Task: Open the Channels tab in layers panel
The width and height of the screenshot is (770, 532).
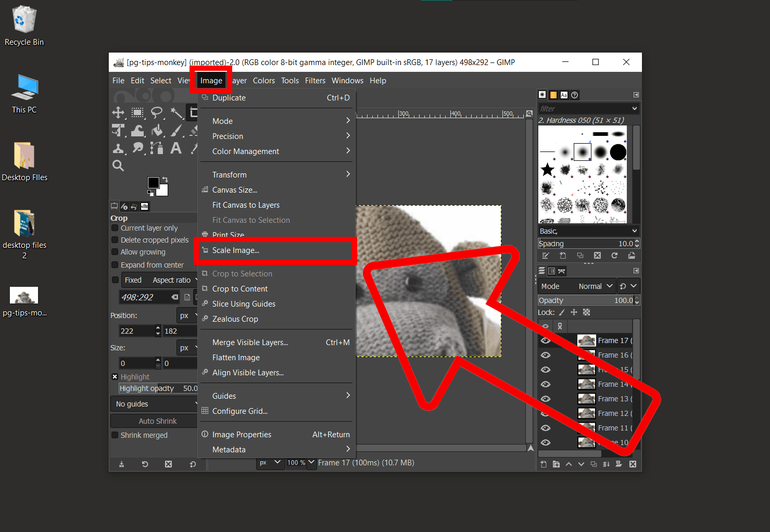Action: tap(551, 271)
